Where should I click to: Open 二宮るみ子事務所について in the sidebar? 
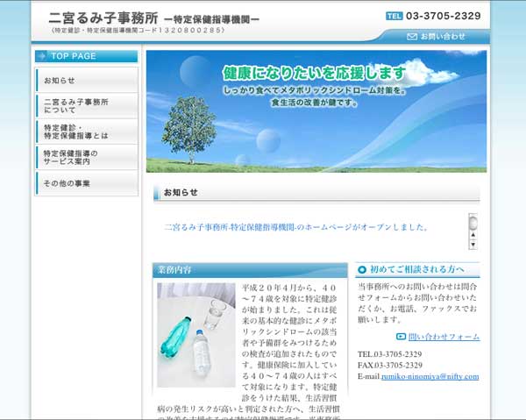86,106
